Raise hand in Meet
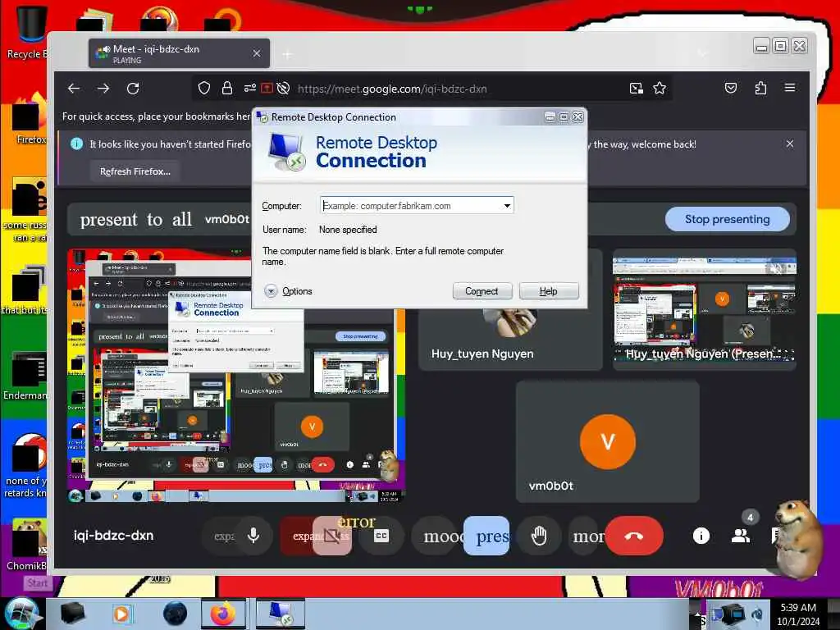Viewport: 840px width, 630px height. 539,536
